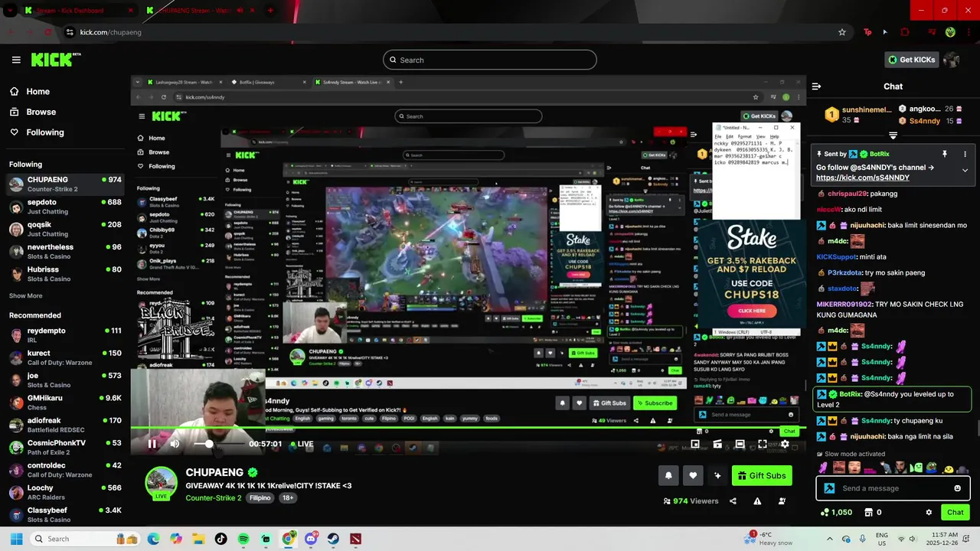The width and height of the screenshot is (980, 551).
Task: Open video player settings gear
Action: (x=785, y=444)
